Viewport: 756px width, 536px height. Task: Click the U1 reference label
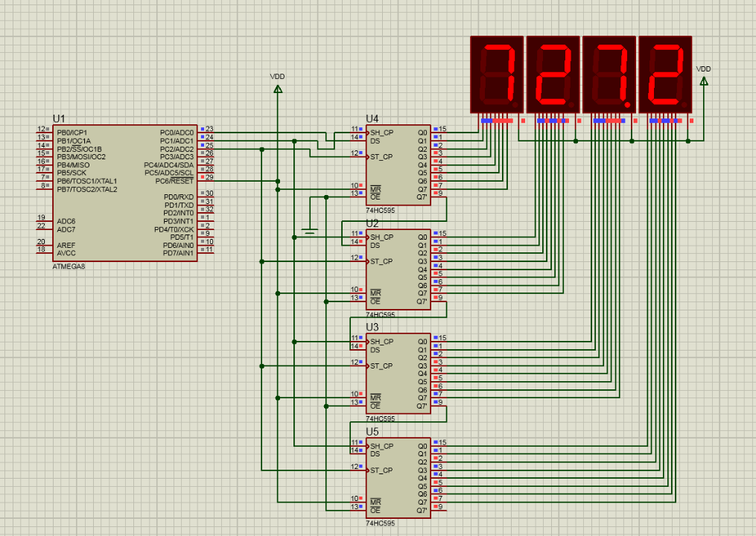59,118
